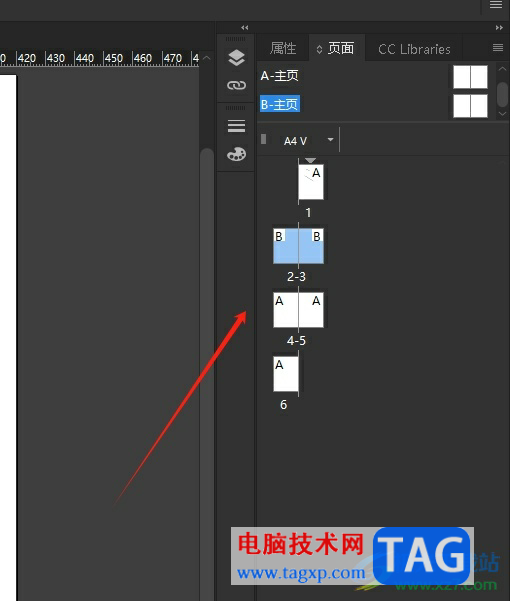Screen dimensions: 510x601
Task: Open the A4 V page size dropdown
Action: coord(330,140)
